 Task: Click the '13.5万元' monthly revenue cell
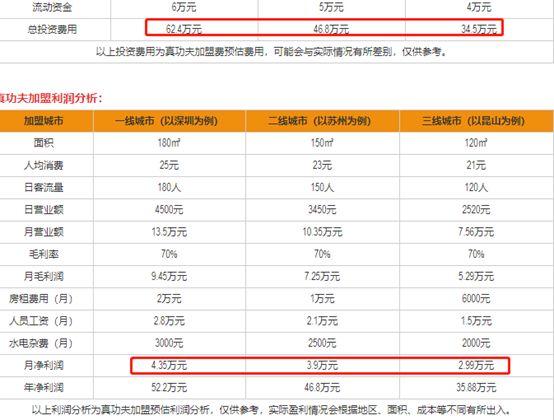pyautogui.click(x=169, y=232)
